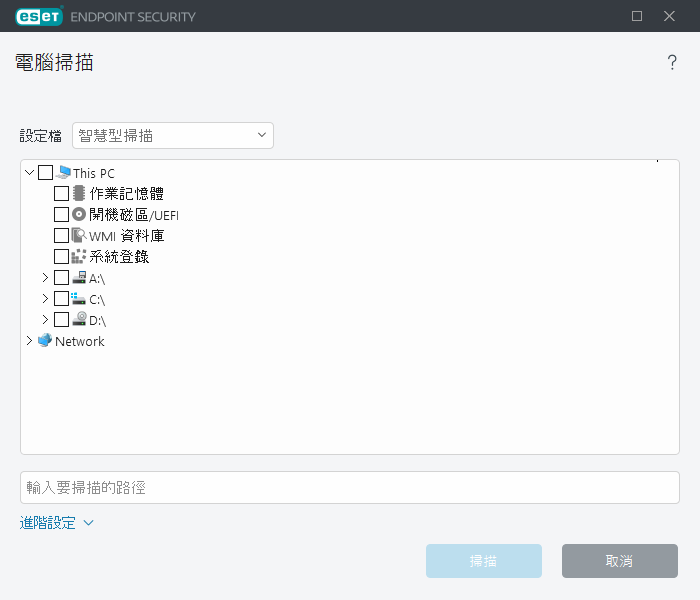Click the 開機磁區/UEFI disc icon
Image resolution: width=700 pixels, height=600 pixels.
tap(80, 215)
